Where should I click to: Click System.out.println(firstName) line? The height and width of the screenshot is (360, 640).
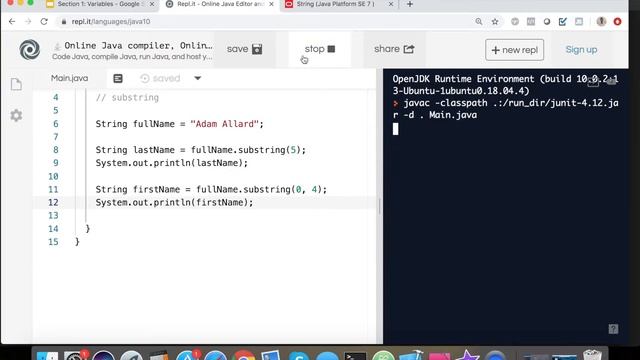coord(174,202)
